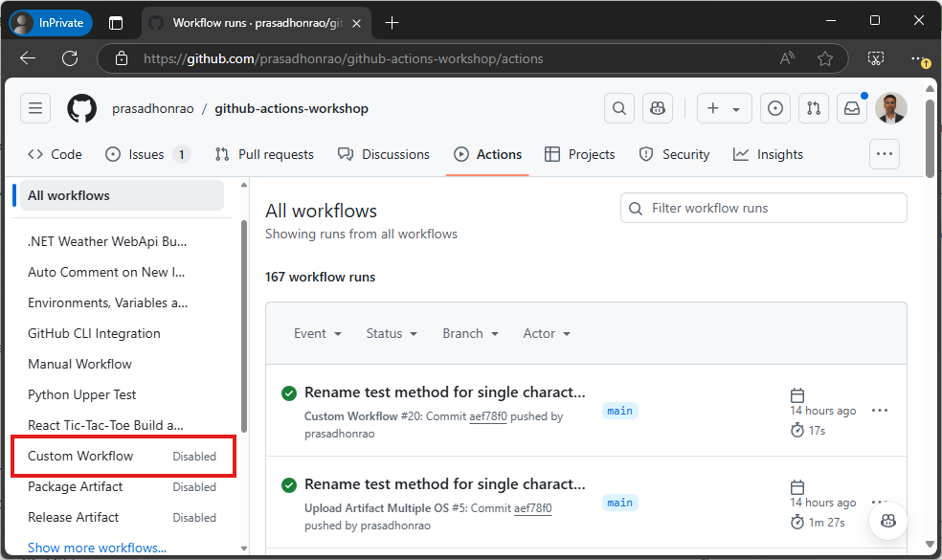Open the pull requests icon in header

pos(814,108)
